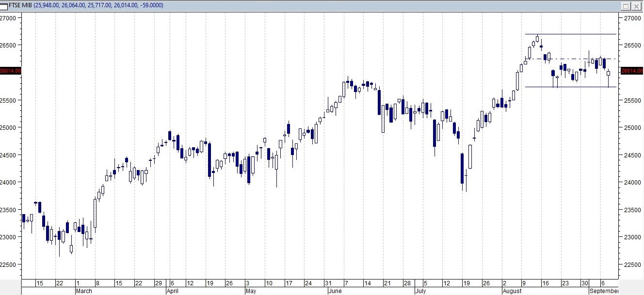
Task: Select the lower horizontal support line
Action: point(571,87)
